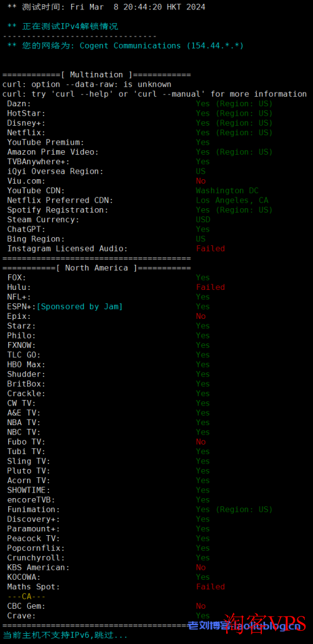Click the Sponsored by Jam label
313x644 pixels.
pos(80,306)
